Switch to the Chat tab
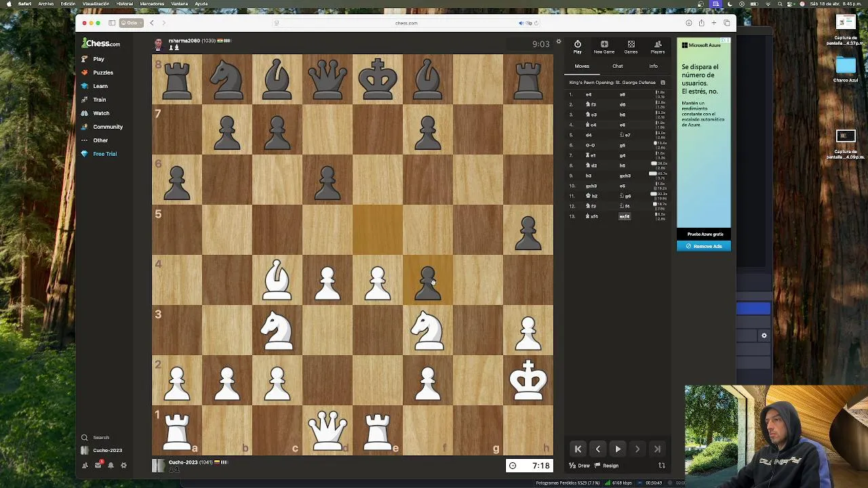 [x=618, y=66]
